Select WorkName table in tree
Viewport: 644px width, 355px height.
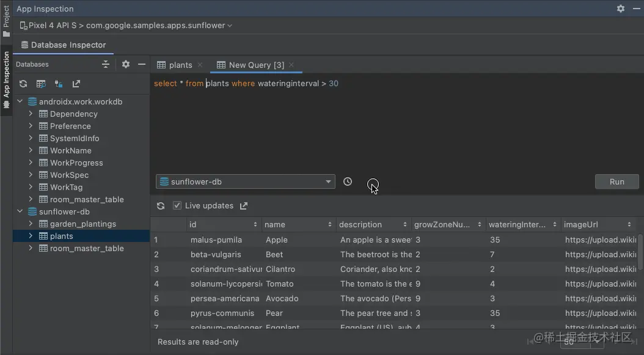[x=71, y=150]
